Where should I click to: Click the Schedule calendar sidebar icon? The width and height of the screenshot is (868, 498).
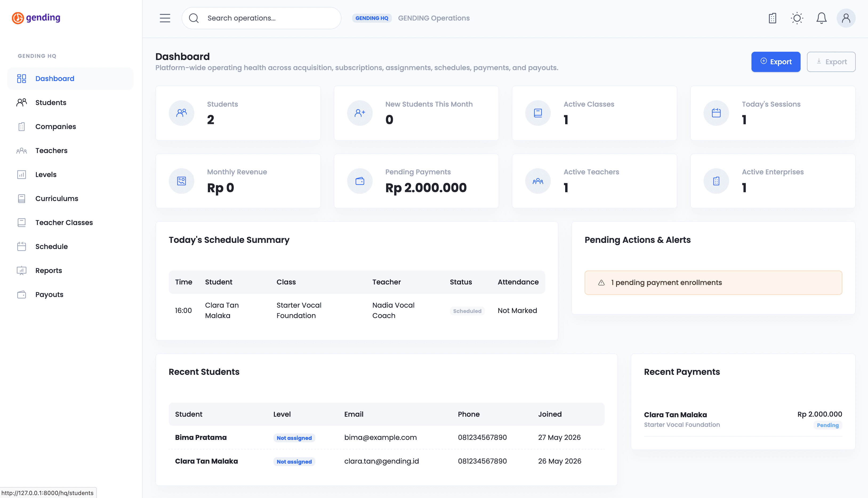point(22,246)
